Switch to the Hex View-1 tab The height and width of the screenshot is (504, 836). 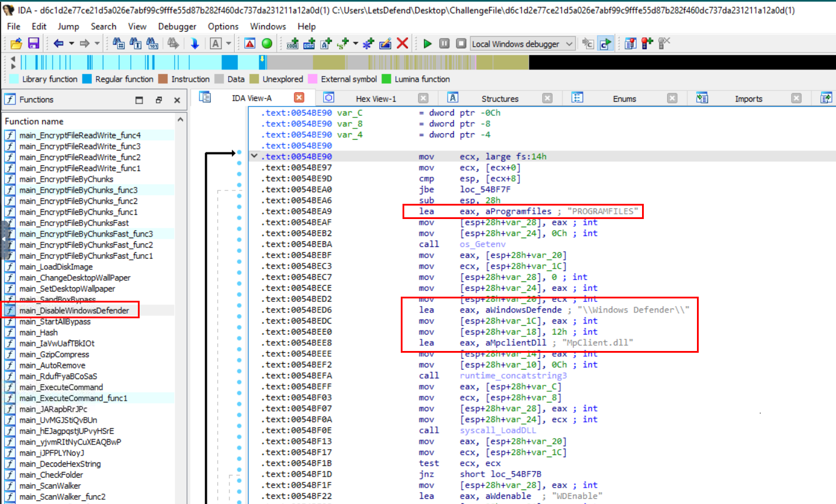click(376, 99)
